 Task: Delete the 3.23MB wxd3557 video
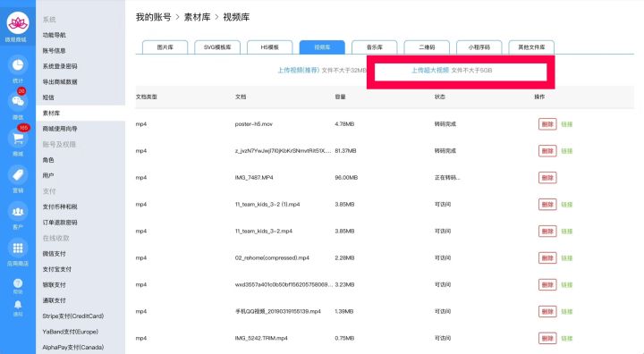pos(547,284)
